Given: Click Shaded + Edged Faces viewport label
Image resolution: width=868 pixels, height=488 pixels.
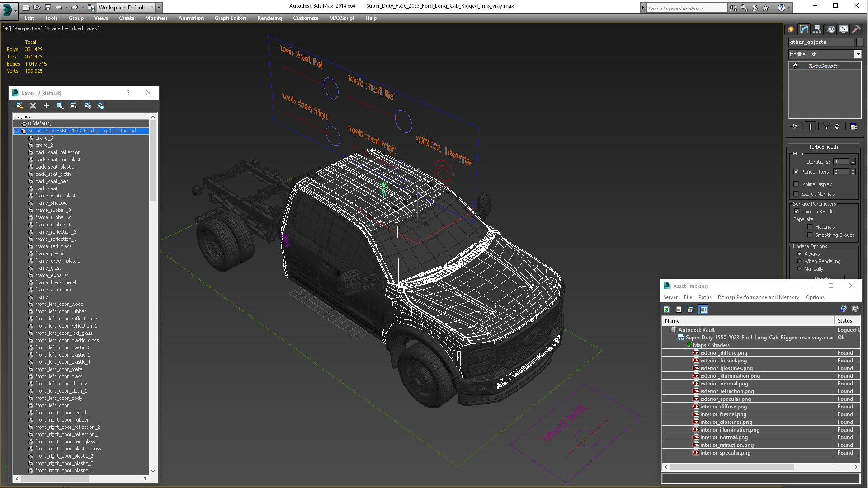Looking at the screenshot, I should (72, 28).
